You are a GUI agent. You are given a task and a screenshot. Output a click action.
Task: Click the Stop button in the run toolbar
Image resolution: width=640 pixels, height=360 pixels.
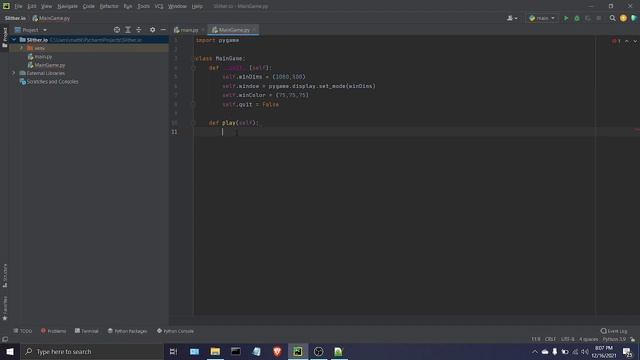pyautogui.click(x=599, y=18)
